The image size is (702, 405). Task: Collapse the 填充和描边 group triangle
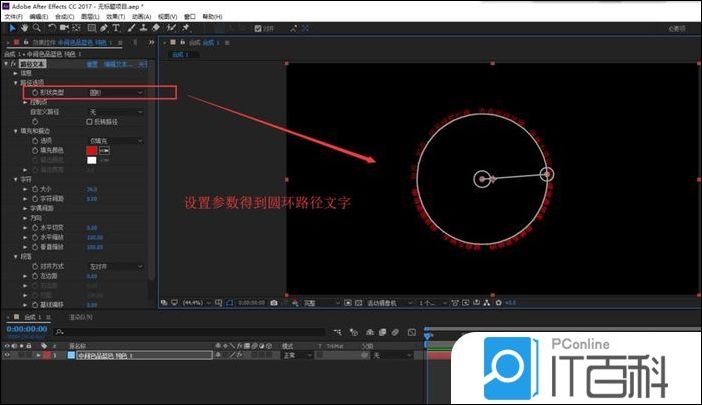click(x=15, y=131)
